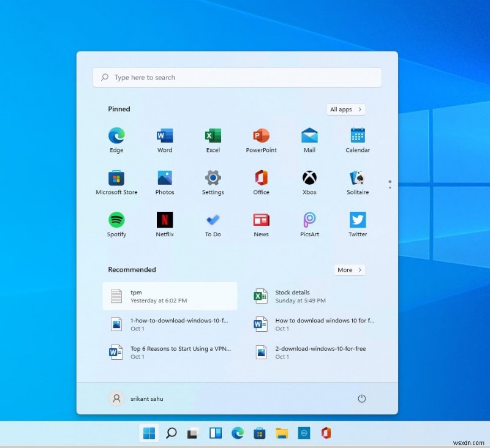
Task: Launch Solitaire
Action: point(357,179)
